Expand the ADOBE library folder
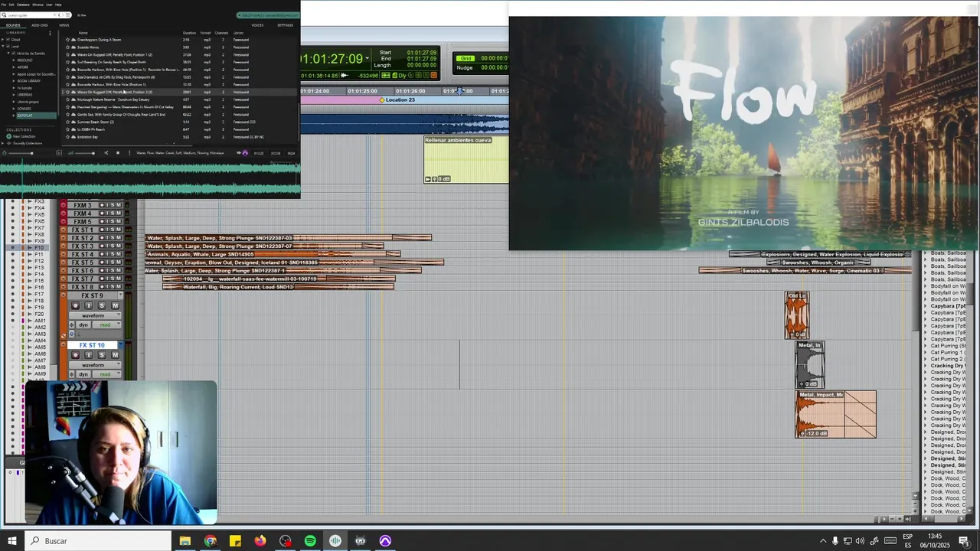Screen dimensions: 980x551 (x=14, y=67)
